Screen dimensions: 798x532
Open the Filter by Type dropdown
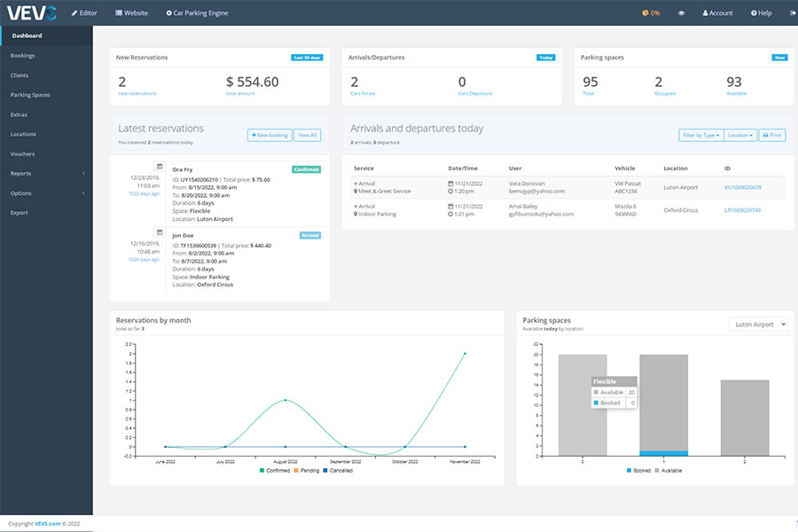(700, 136)
